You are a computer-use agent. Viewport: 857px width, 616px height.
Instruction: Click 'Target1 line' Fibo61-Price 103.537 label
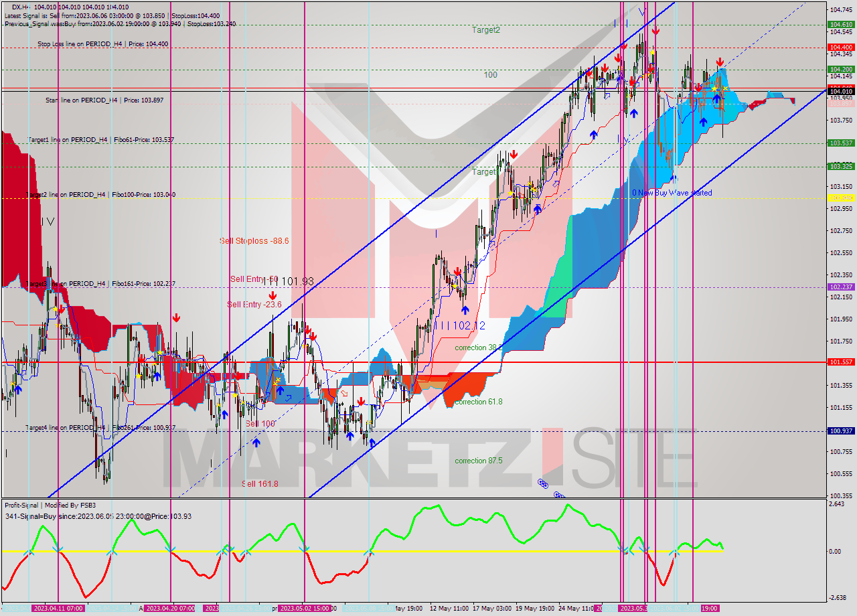point(100,140)
